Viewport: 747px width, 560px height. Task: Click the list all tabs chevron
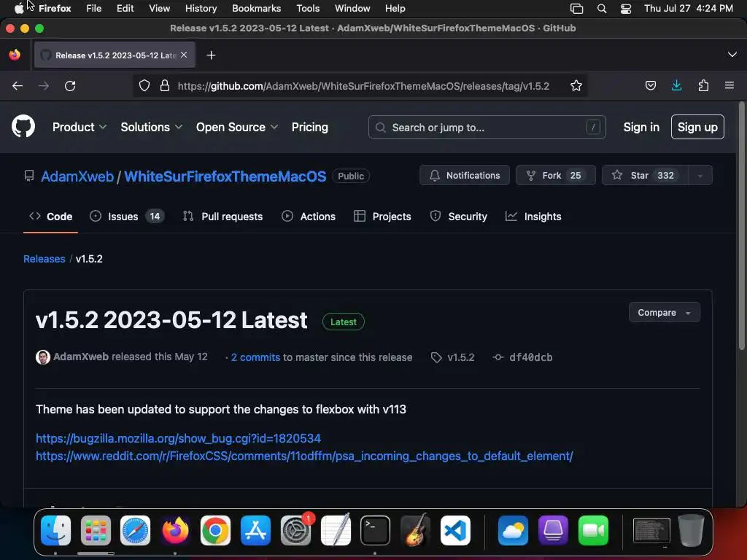pos(732,55)
